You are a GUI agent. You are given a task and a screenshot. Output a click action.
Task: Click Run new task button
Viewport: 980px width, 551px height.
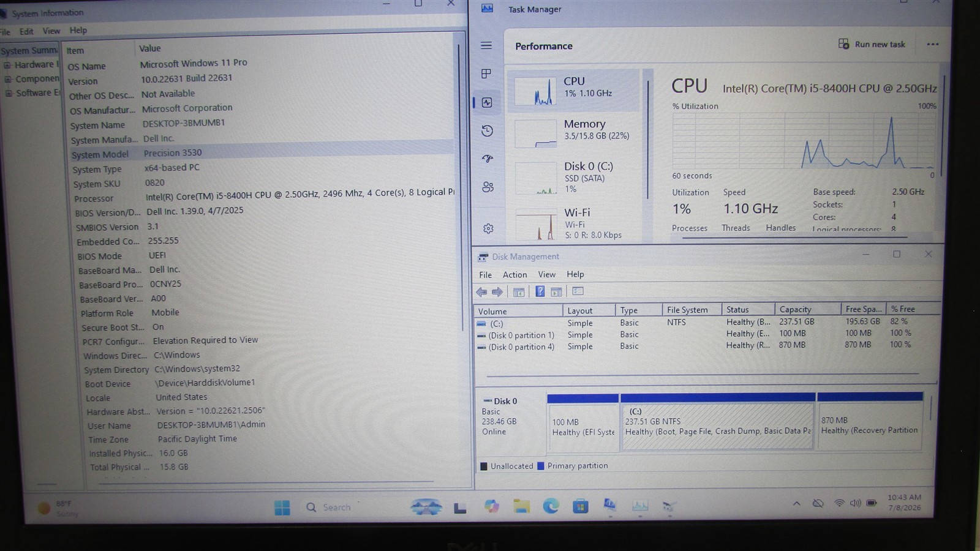pyautogui.click(x=872, y=44)
